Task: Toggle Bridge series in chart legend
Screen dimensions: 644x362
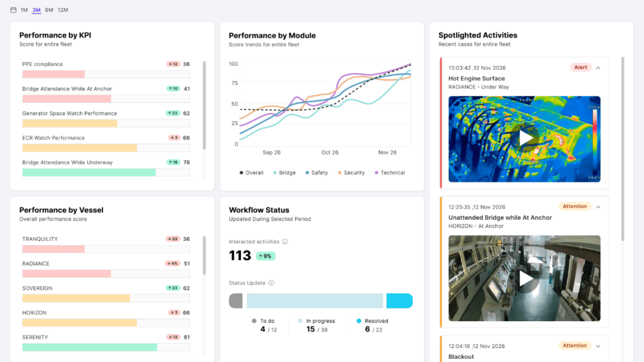Action: coord(284,173)
